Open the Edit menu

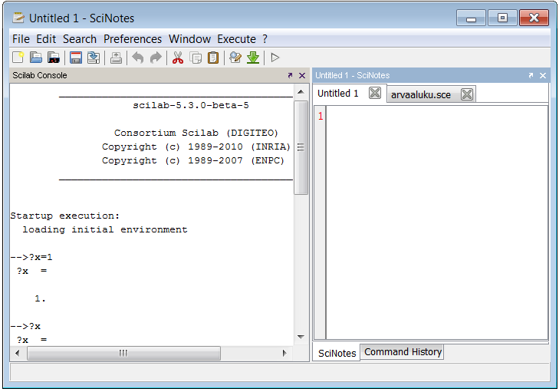point(46,39)
